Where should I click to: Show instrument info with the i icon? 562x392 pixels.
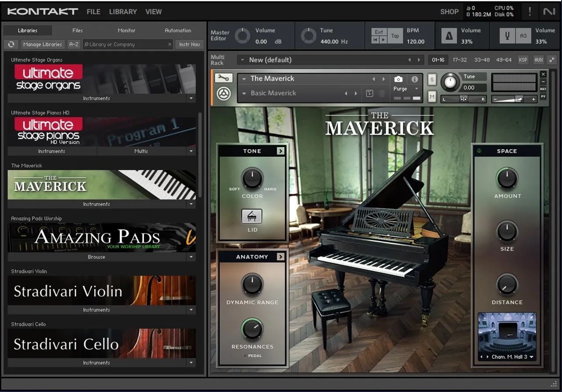tap(414, 79)
